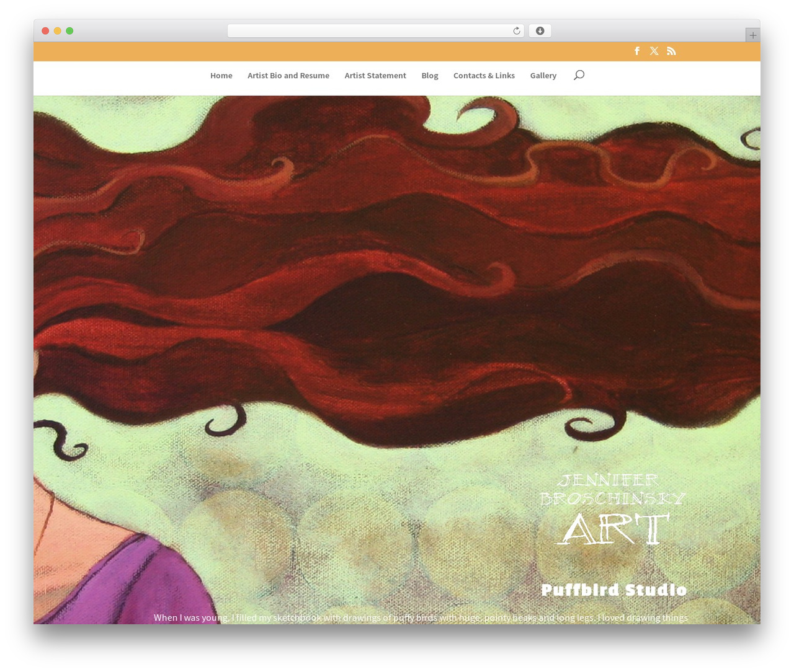Image resolution: width=794 pixels, height=672 pixels.
Task: Maximize the window with green button
Action: pos(69,31)
